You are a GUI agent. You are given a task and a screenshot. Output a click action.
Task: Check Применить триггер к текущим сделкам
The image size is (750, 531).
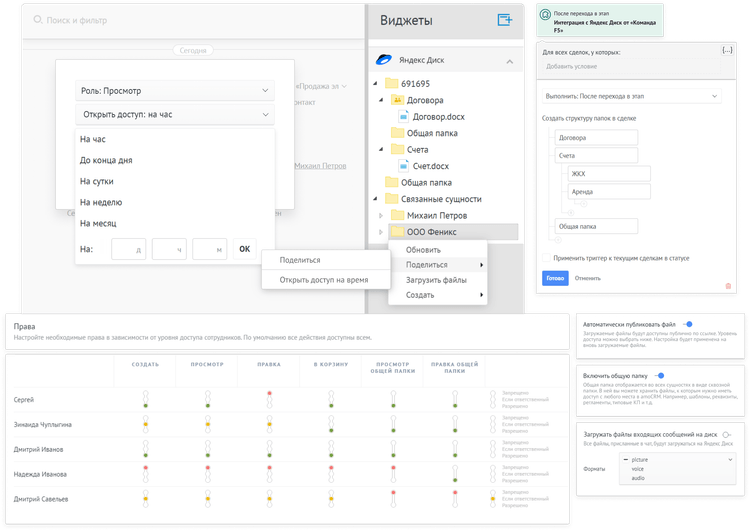pos(547,257)
